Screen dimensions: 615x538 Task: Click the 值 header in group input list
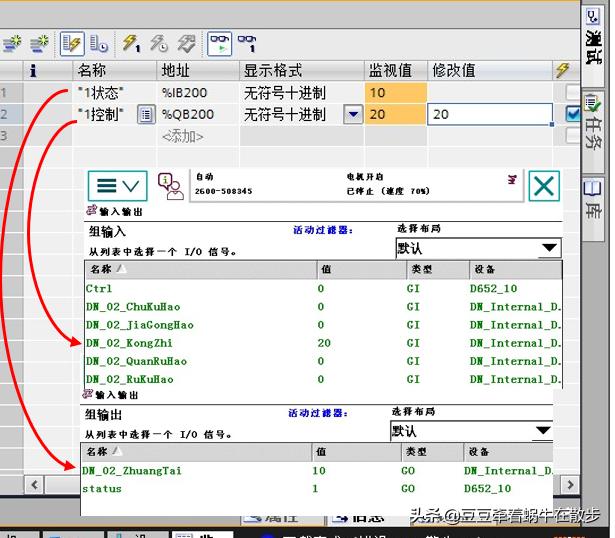(362, 269)
